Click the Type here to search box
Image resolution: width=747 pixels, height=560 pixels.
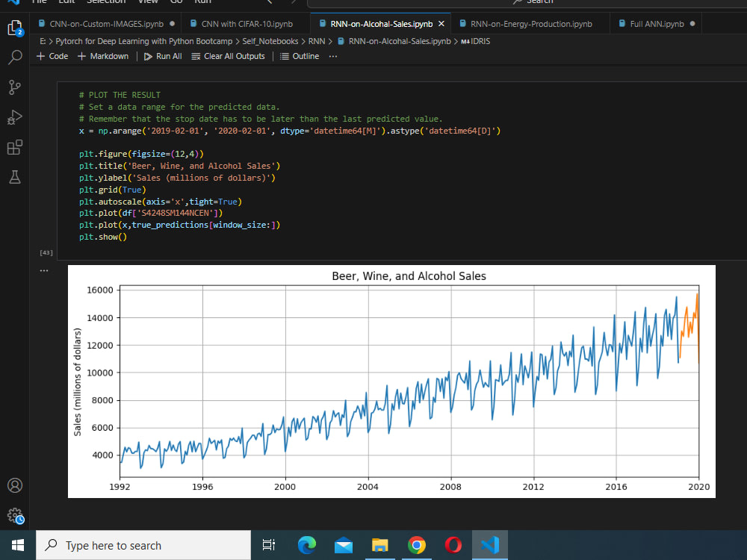pyautogui.click(x=143, y=545)
